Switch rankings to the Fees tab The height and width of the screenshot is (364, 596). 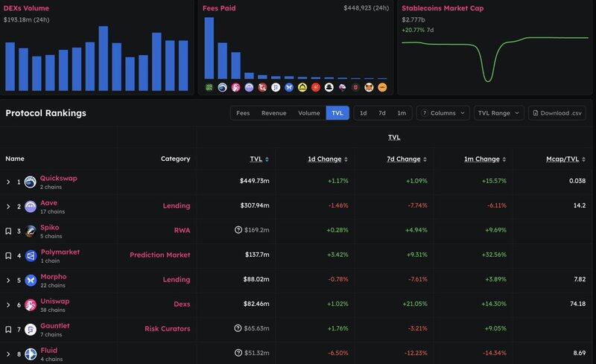coord(243,113)
